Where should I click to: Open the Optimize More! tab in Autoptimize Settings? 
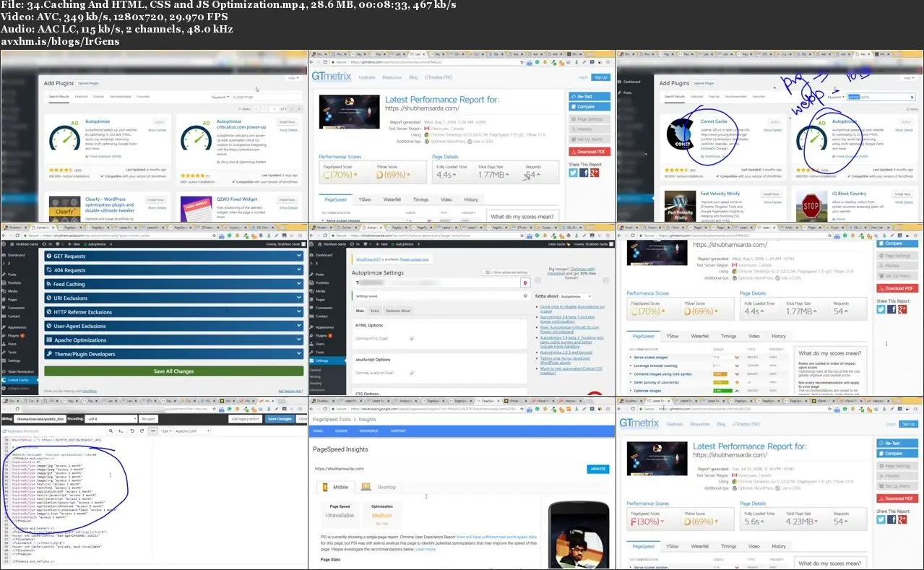[x=397, y=311]
